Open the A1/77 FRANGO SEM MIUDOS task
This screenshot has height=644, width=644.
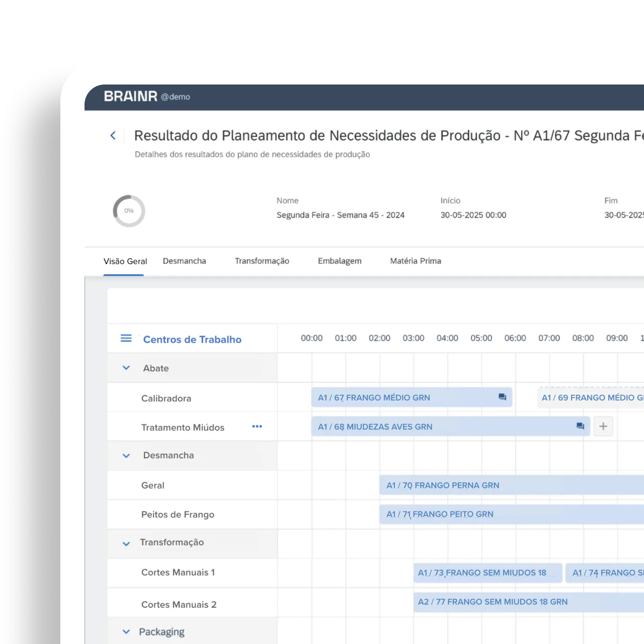(x=492, y=602)
